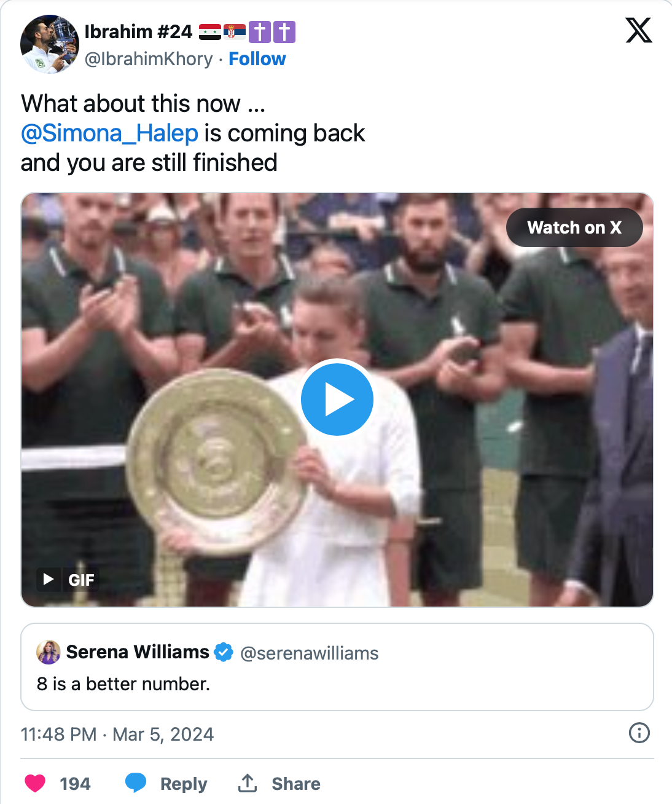
Task: Click the Share label
Action: click(295, 784)
